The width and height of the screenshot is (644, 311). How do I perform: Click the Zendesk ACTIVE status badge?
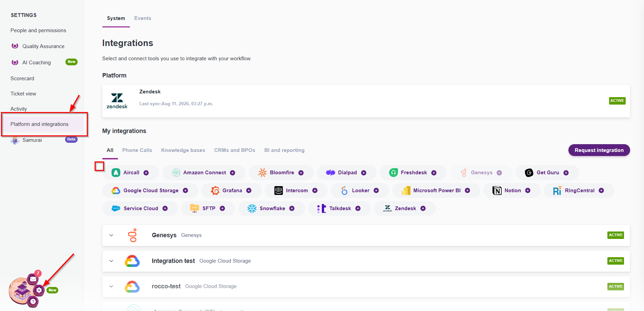tap(617, 101)
